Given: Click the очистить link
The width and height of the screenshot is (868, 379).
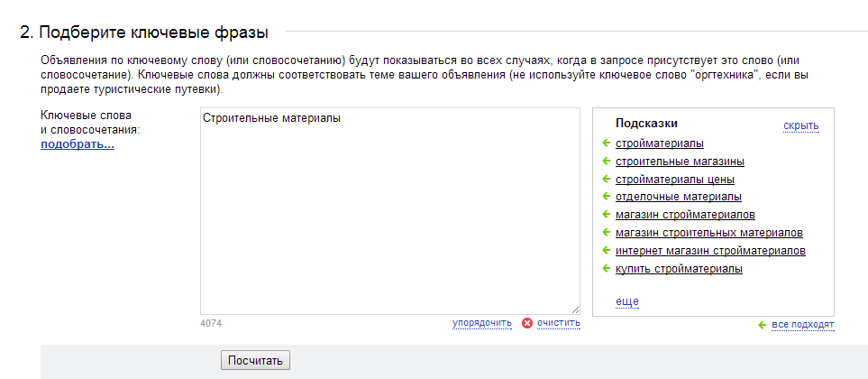Looking at the screenshot, I should point(559,322).
